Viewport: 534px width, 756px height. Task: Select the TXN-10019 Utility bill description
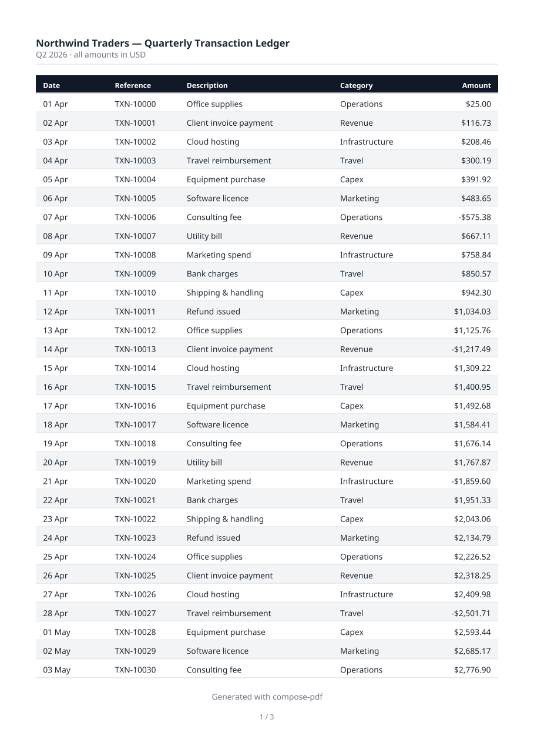(204, 462)
